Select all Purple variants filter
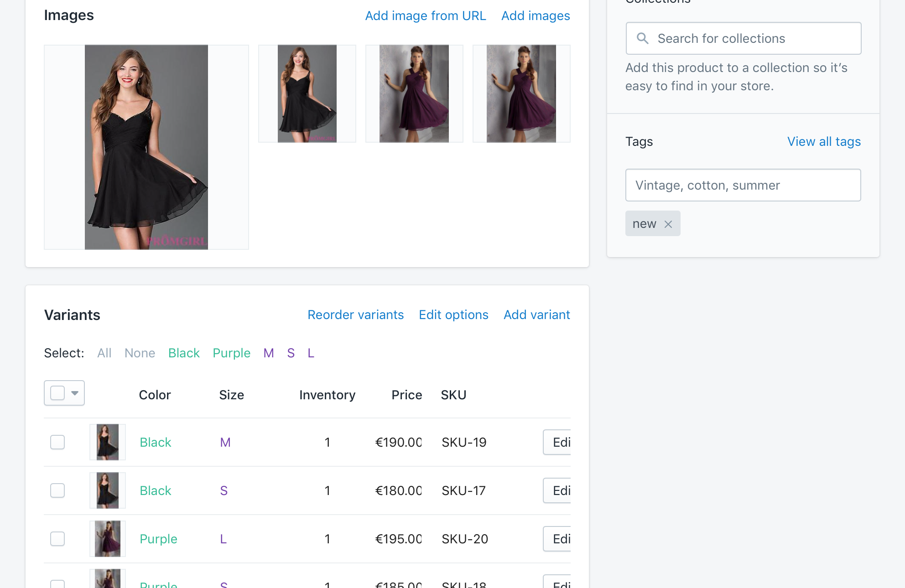This screenshot has height=588, width=905. pos(231,353)
